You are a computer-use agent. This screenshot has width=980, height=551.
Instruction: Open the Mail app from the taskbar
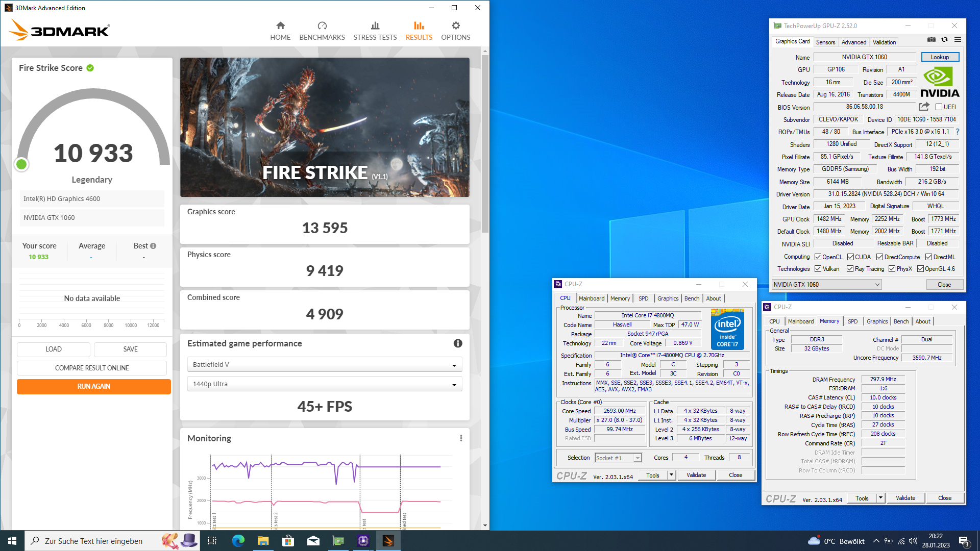point(313,541)
